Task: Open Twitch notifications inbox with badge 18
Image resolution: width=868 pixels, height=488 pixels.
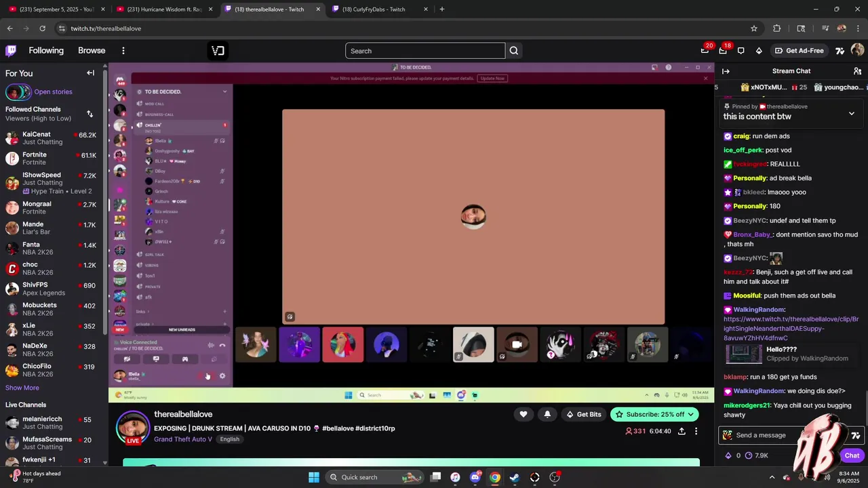Action: click(x=723, y=51)
